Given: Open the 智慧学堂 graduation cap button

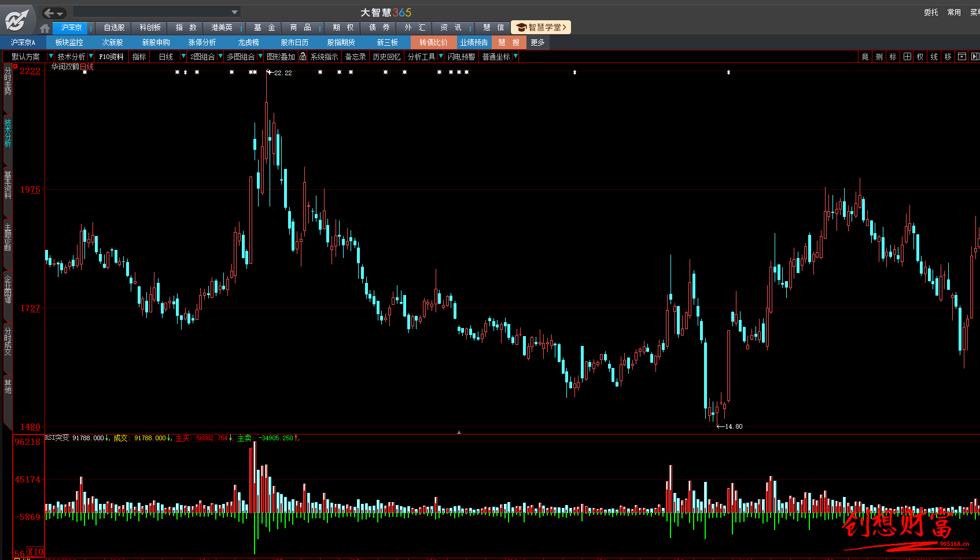Looking at the screenshot, I should (x=541, y=27).
